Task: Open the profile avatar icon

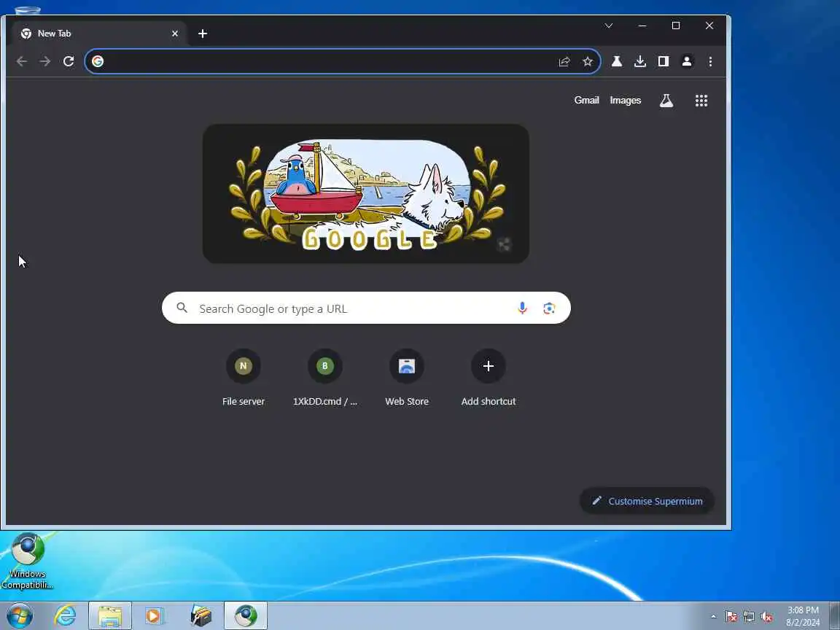Action: 687,61
